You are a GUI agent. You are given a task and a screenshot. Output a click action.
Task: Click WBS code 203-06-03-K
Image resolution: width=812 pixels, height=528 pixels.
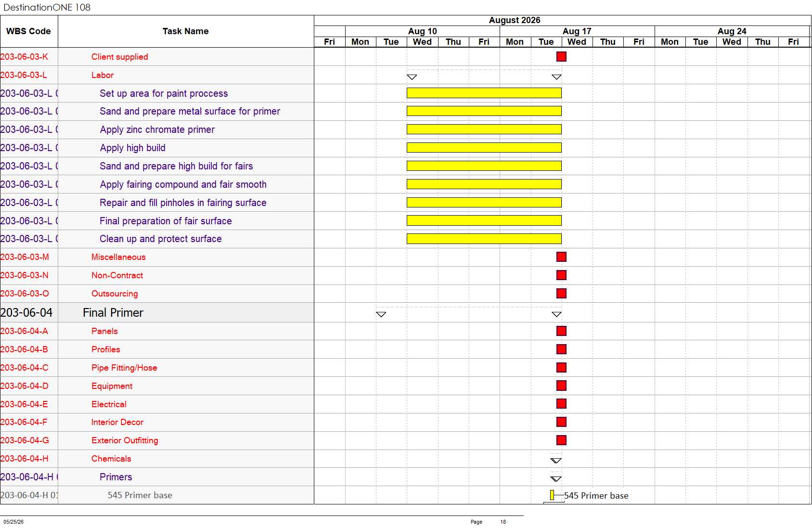click(24, 57)
